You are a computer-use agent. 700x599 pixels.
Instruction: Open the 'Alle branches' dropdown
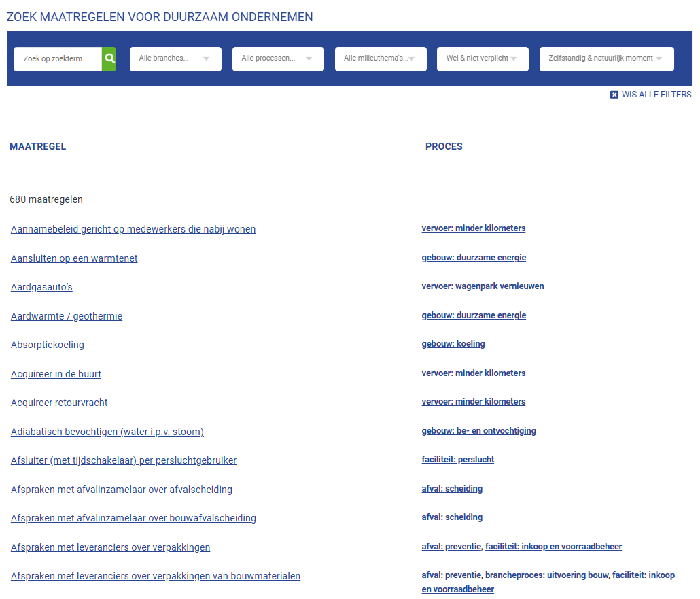(x=175, y=59)
